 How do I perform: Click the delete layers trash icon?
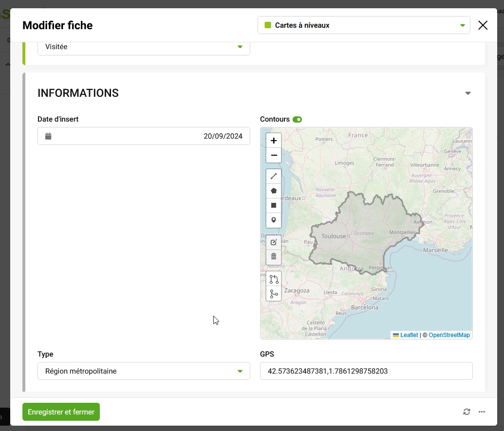coord(274,256)
